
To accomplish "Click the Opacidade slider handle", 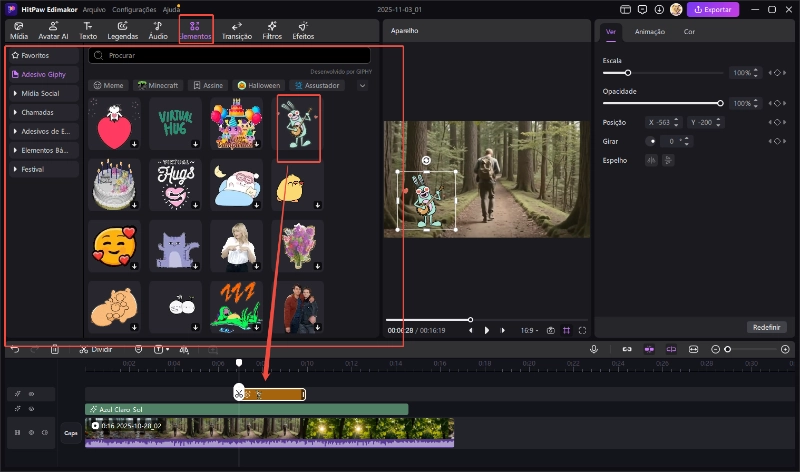I will coord(720,104).
